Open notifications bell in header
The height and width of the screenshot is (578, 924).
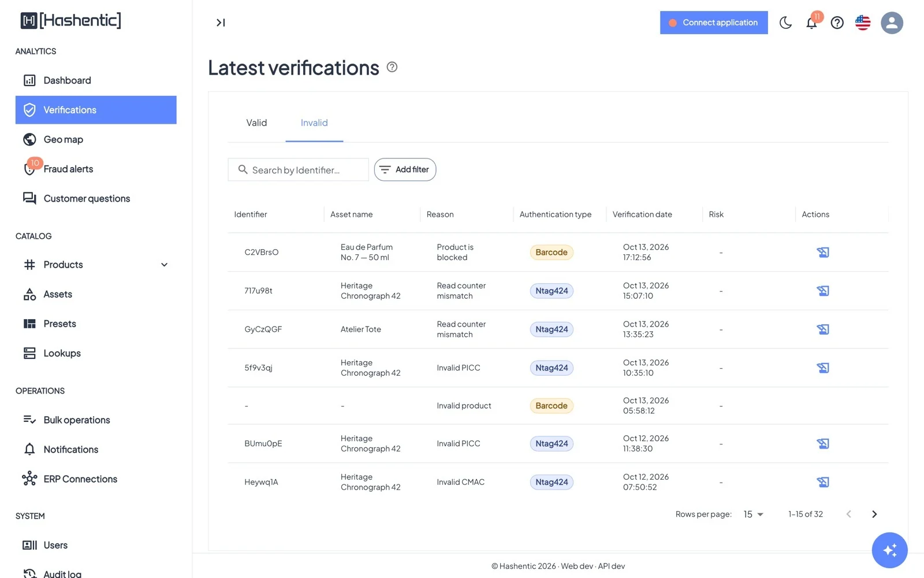point(811,23)
